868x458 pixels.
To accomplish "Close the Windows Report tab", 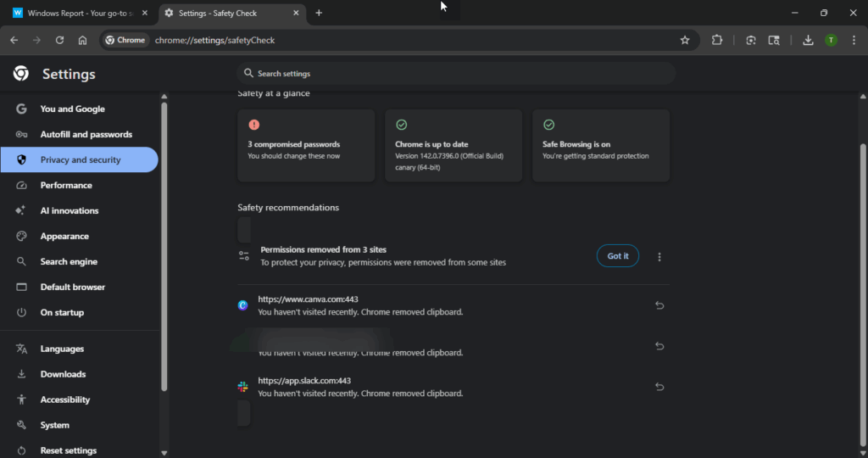I will [x=145, y=13].
